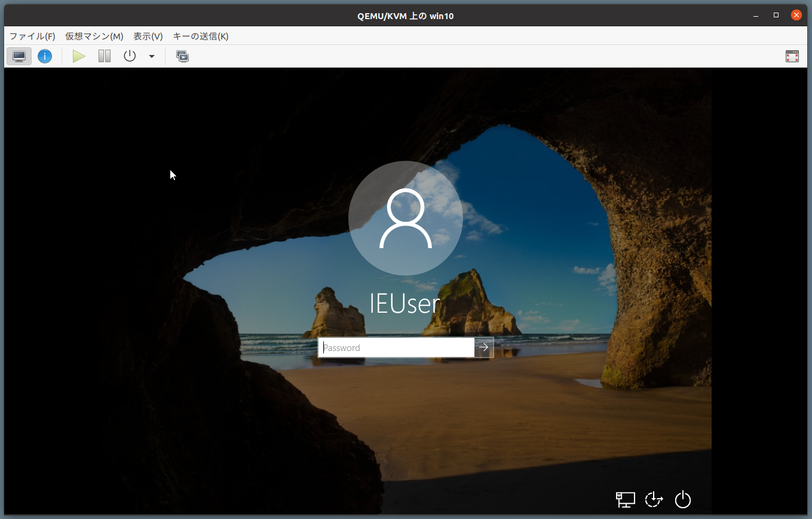Image resolution: width=812 pixels, height=519 pixels.
Task: Click the Password input field
Action: (x=396, y=347)
